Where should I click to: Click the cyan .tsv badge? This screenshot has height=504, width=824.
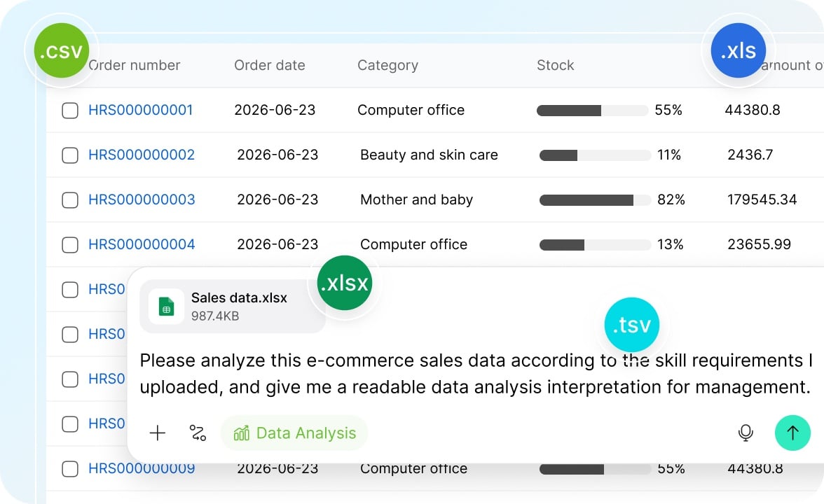coord(632,325)
